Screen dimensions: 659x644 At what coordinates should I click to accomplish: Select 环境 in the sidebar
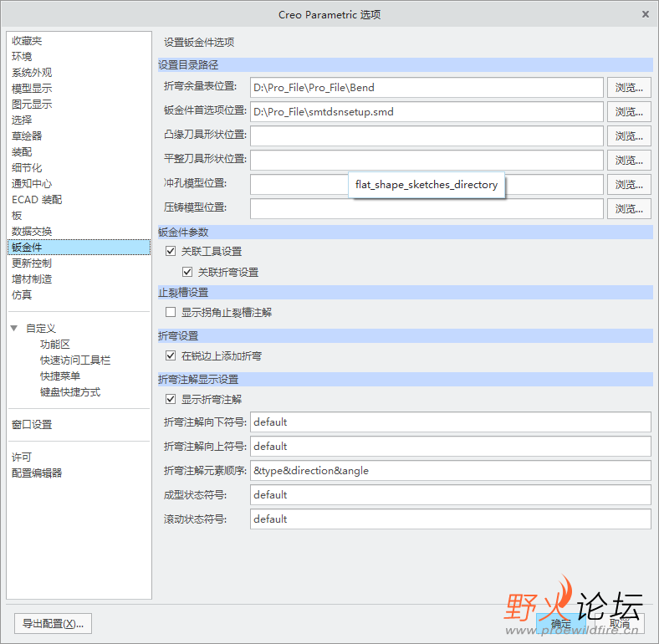click(22, 57)
